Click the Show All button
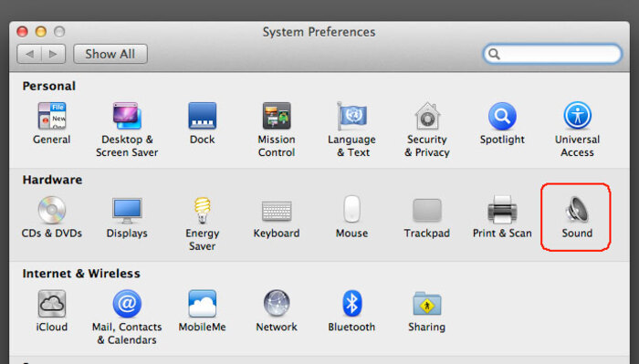639x364 pixels. pos(110,54)
